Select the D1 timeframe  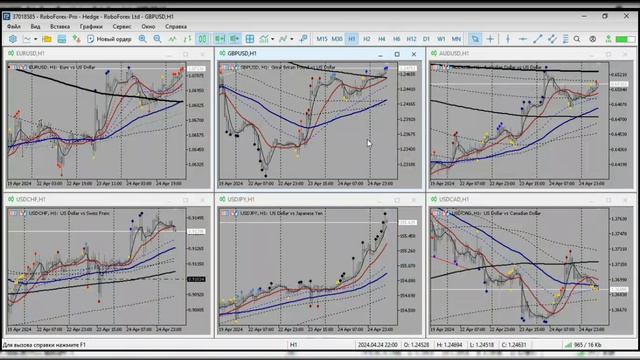click(x=426, y=39)
